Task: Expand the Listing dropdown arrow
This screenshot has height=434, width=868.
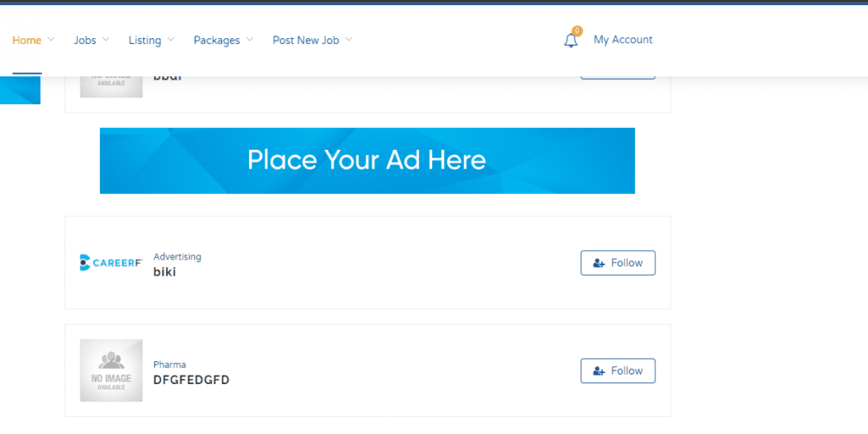Action: [170, 40]
